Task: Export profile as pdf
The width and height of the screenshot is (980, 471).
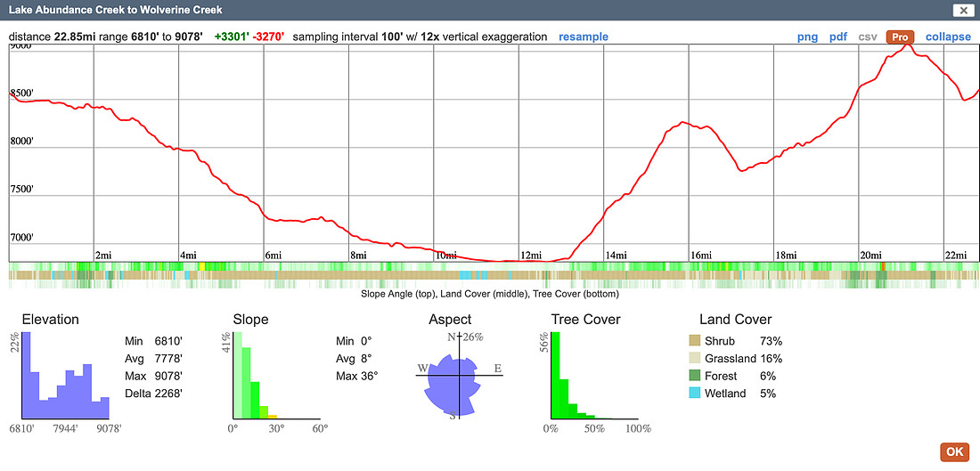Action: 838,37
